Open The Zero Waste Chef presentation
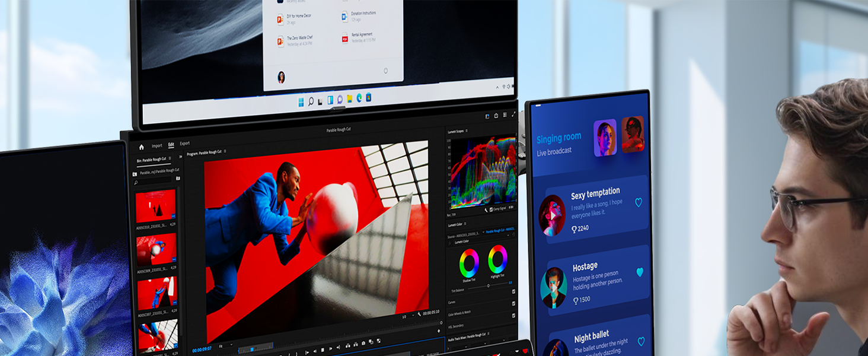 tap(296, 40)
